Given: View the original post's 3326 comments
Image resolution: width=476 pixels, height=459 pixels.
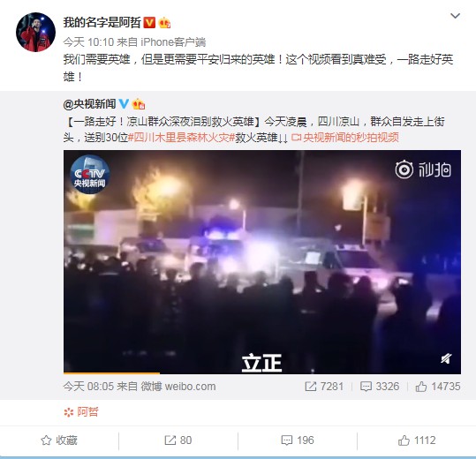Looking at the screenshot, I should click(x=380, y=387).
